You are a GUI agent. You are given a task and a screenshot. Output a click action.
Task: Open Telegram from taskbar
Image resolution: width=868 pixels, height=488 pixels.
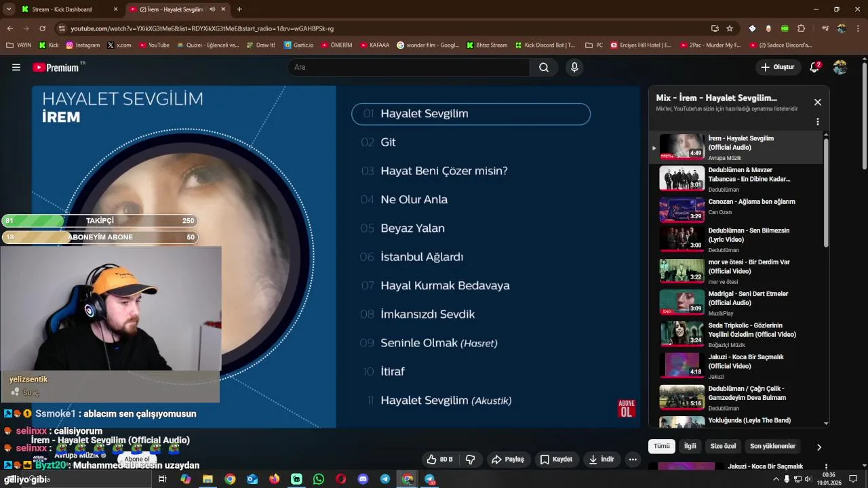point(385,479)
